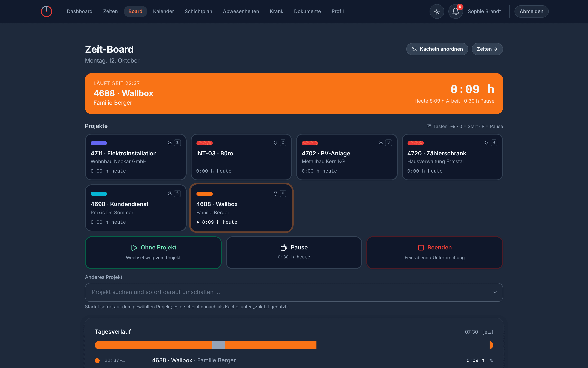Click Beenden to stop tracking

pos(434,252)
